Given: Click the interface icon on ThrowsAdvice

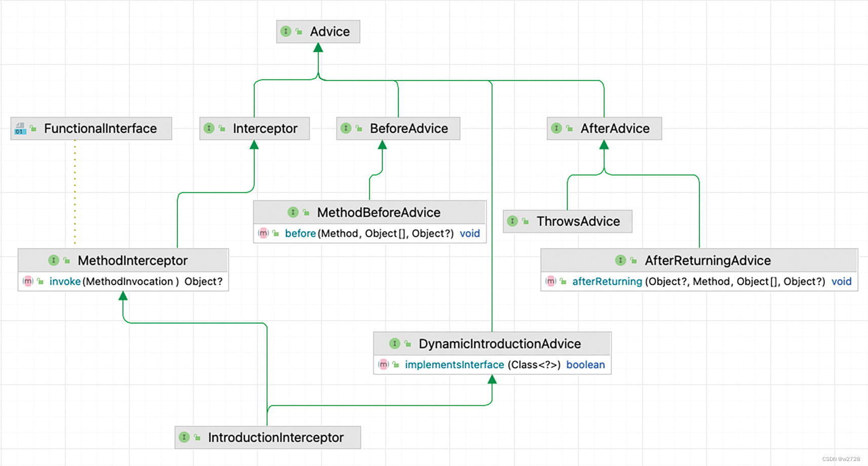Looking at the screenshot, I should pyautogui.click(x=513, y=221).
